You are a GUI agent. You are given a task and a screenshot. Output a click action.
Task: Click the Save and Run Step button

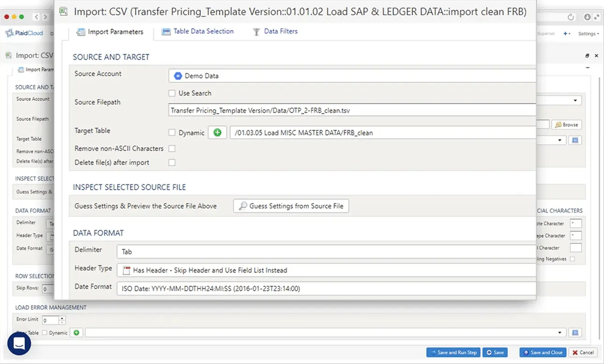(x=453, y=352)
